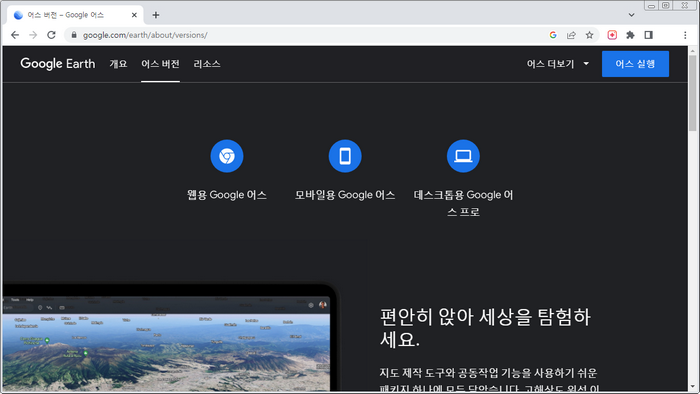Close the 어스 버전 – Google 어스 tab
The image size is (700, 394).
(x=134, y=15)
